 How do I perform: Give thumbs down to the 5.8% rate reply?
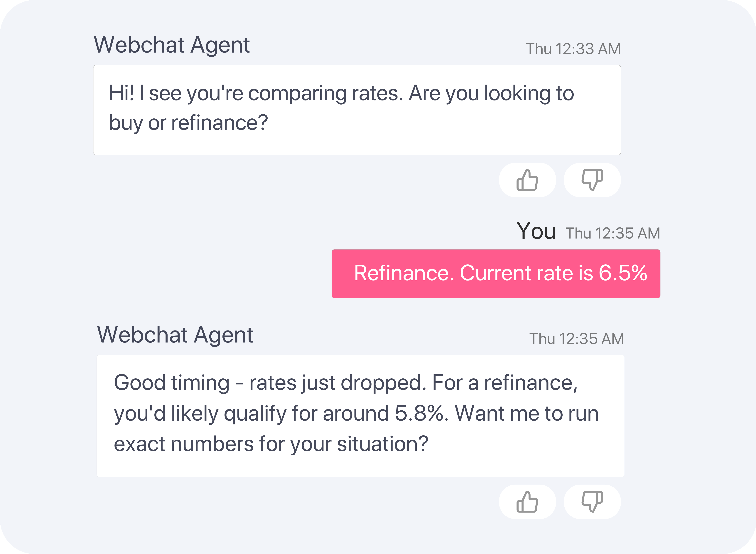pos(592,502)
